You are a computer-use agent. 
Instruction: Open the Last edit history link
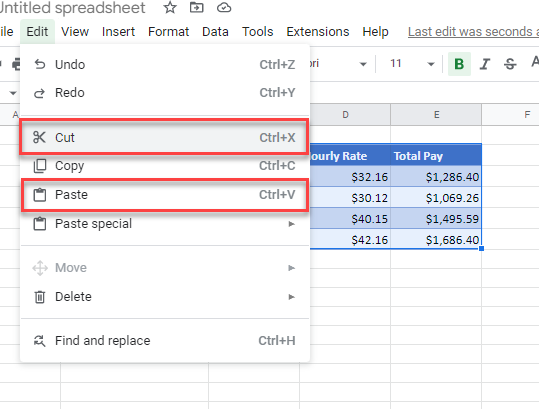[x=473, y=32]
